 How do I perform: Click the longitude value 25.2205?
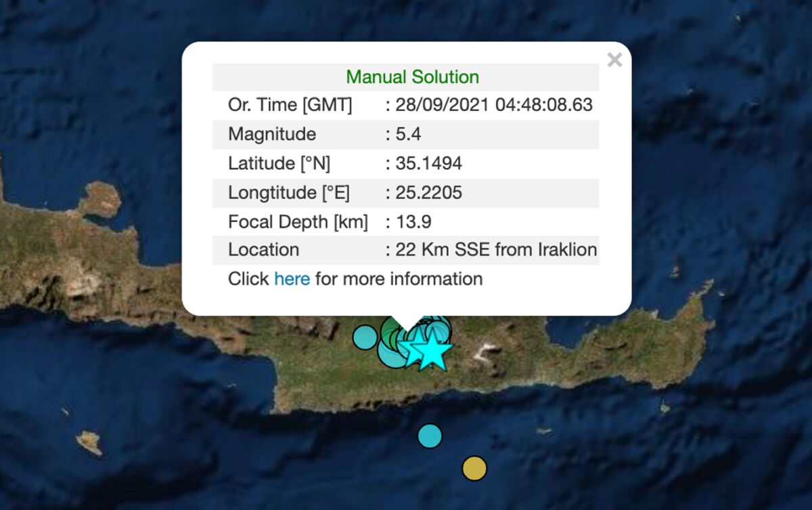428,193
